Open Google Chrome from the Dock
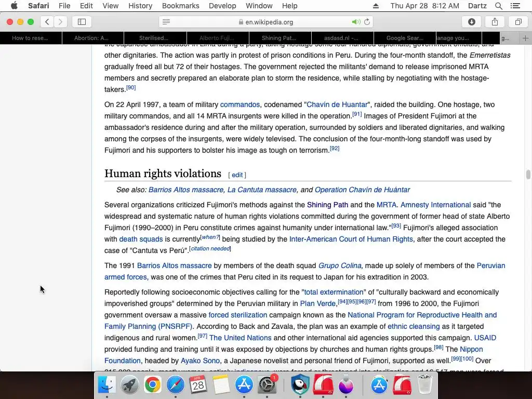 [x=152, y=385]
